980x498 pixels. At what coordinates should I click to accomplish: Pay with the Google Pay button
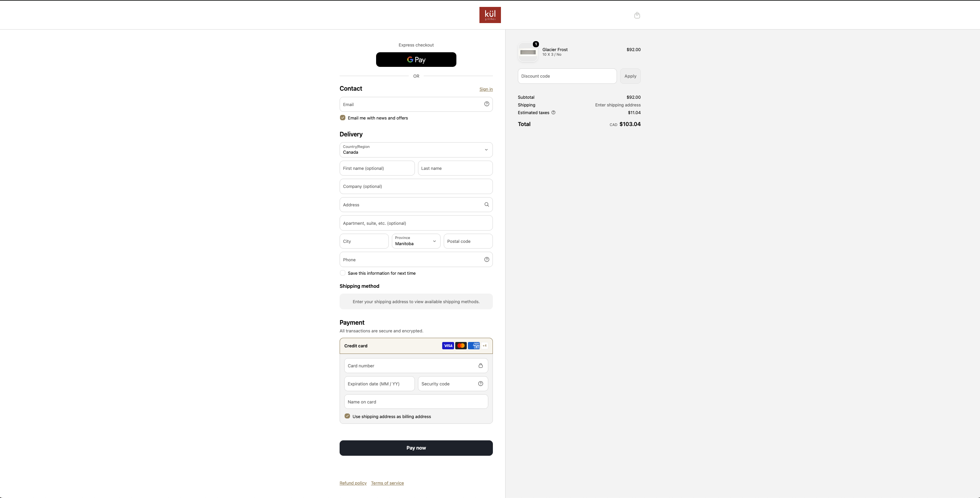[x=416, y=60]
